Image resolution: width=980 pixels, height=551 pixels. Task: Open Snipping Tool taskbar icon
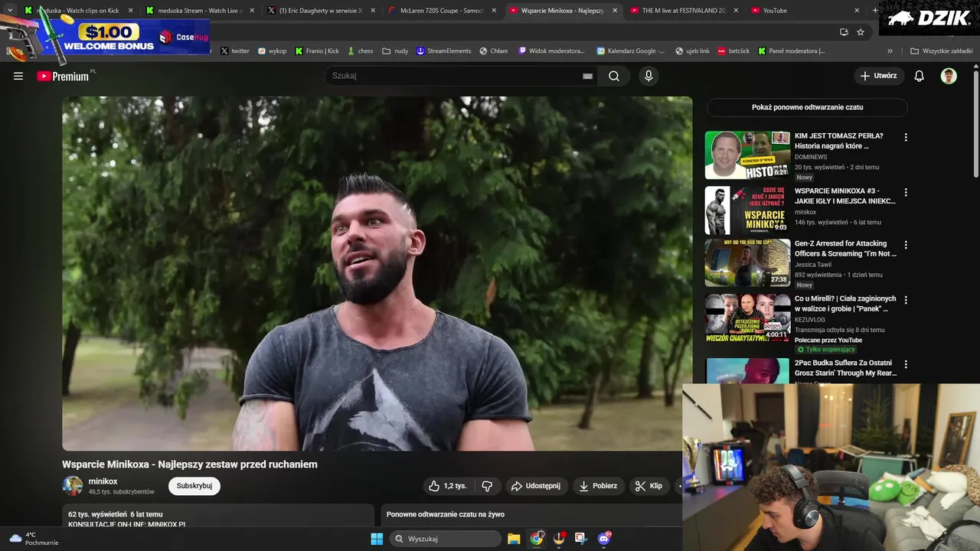pyautogui.click(x=581, y=539)
